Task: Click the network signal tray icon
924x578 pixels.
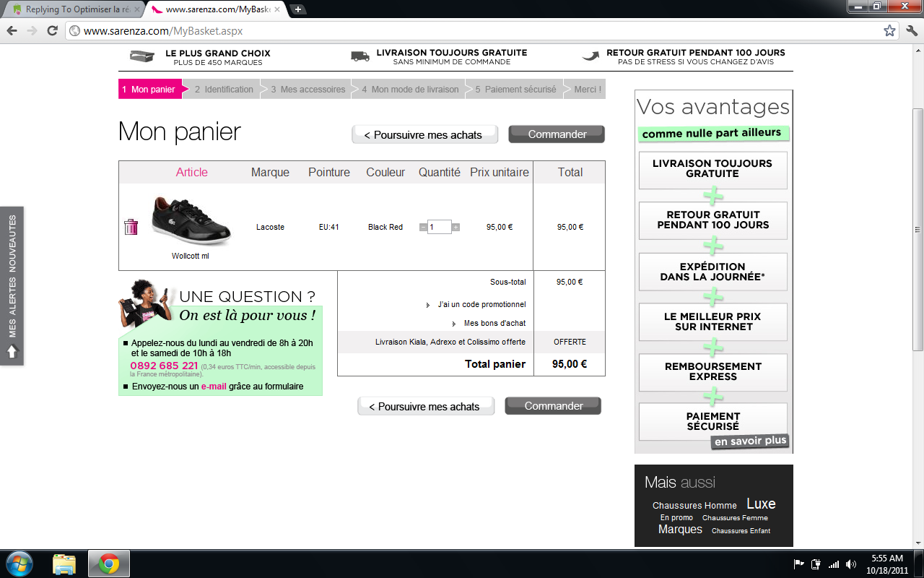Action: click(834, 564)
